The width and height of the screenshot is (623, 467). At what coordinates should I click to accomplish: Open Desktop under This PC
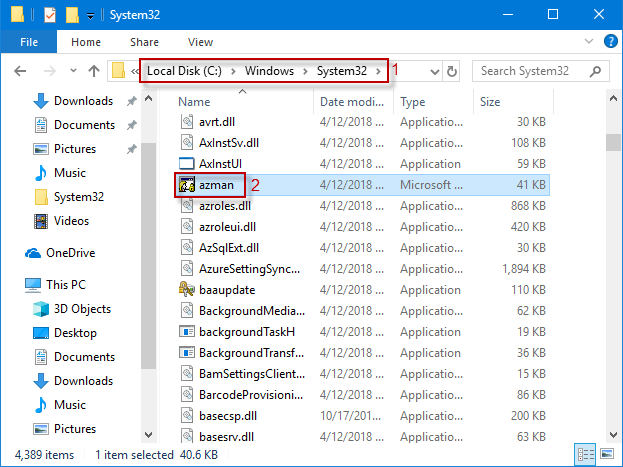75,333
